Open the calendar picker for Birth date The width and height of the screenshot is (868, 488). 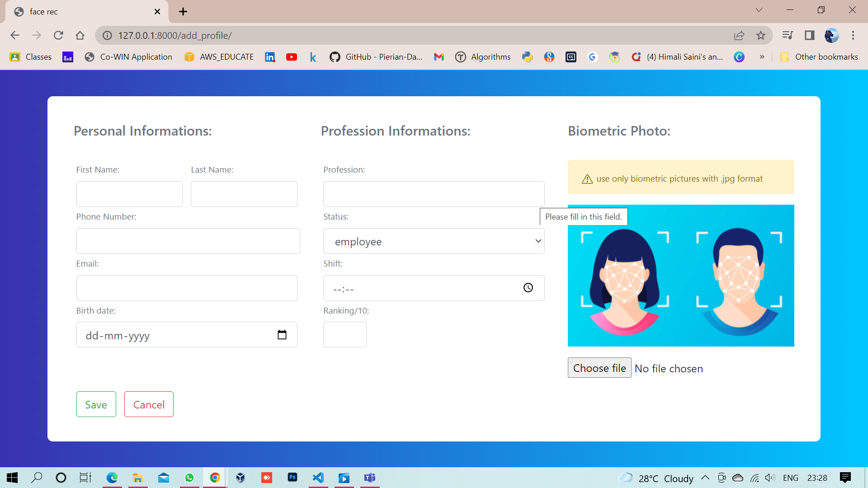pos(282,334)
